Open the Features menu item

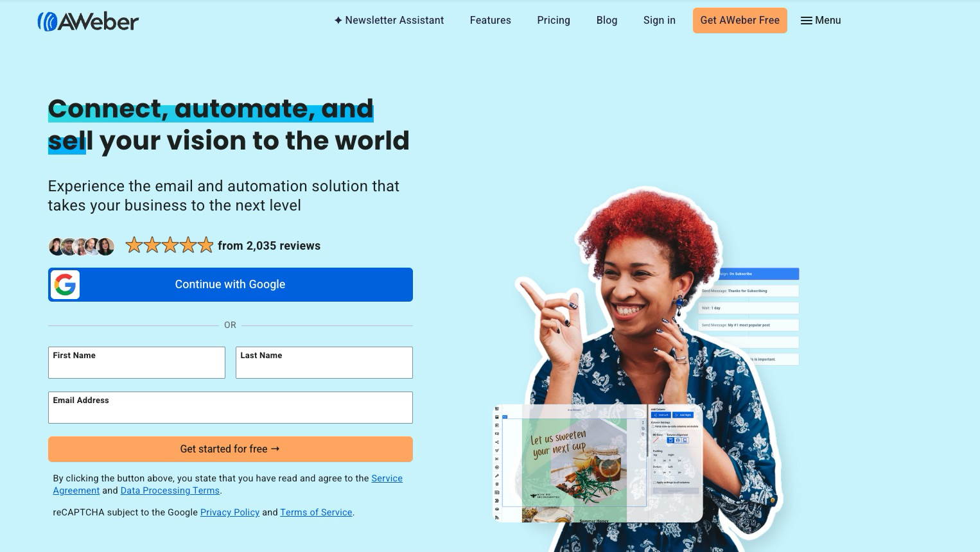tap(490, 21)
